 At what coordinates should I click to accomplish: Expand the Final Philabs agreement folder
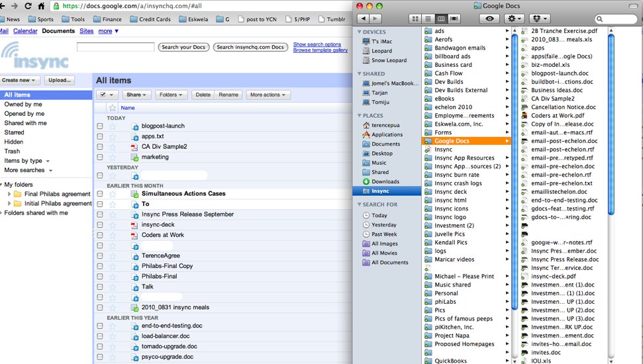[x=9, y=194]
